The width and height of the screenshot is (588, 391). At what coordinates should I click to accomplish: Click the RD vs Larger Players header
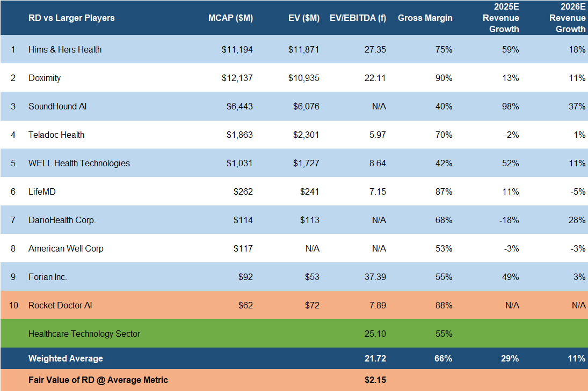[x=71, y=18]
